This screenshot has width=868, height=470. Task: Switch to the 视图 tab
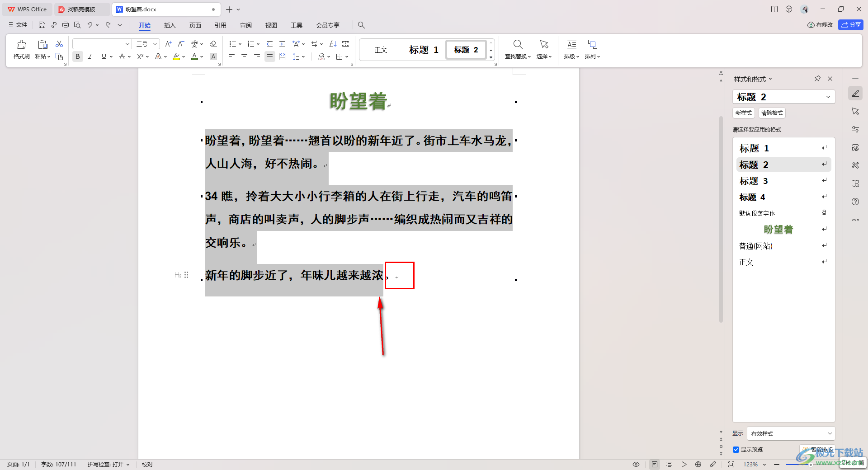[x=271, y=25]
